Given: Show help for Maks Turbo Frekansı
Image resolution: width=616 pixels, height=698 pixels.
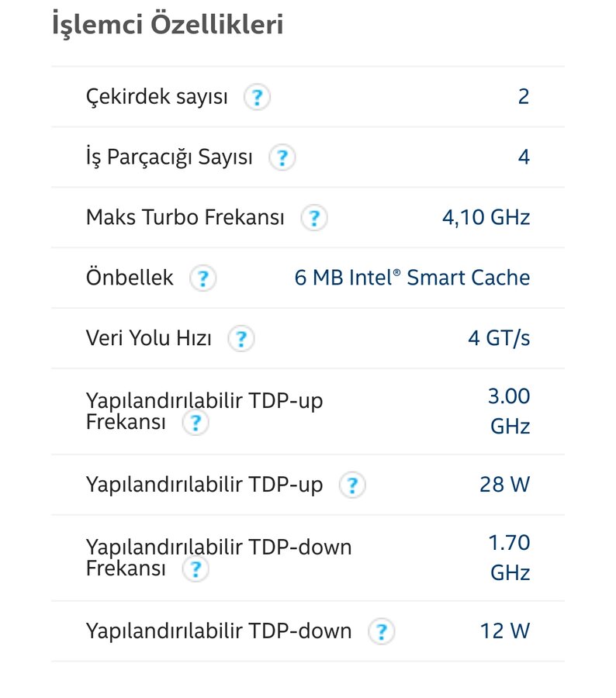Looking at the screenshot, I should [x=313, y=219].
